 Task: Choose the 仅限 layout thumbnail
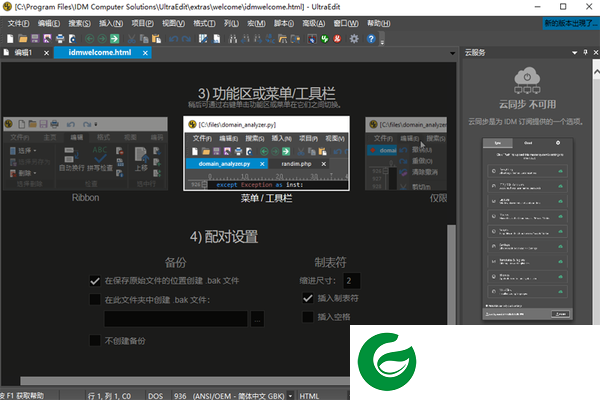(x=406, y=153)
